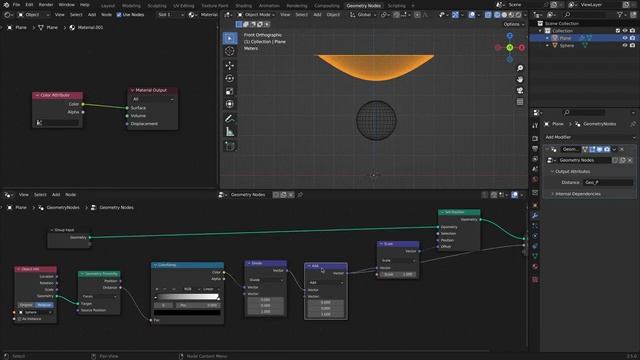The height and width of the screenshot is (360, 640).
Task: Disable Sphere in renders via camera icon
Action: point(632,45)
